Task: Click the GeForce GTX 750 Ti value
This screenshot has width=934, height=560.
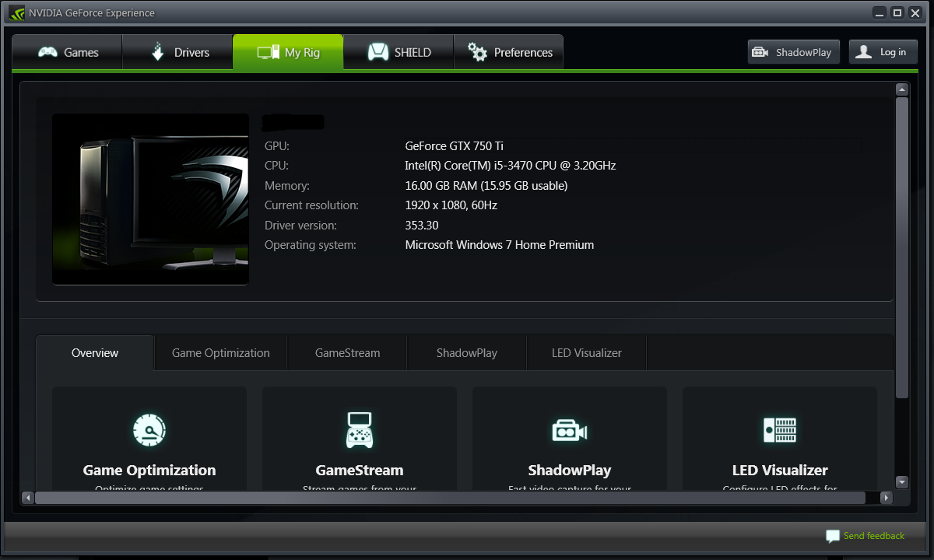Action: pos(454,145)
